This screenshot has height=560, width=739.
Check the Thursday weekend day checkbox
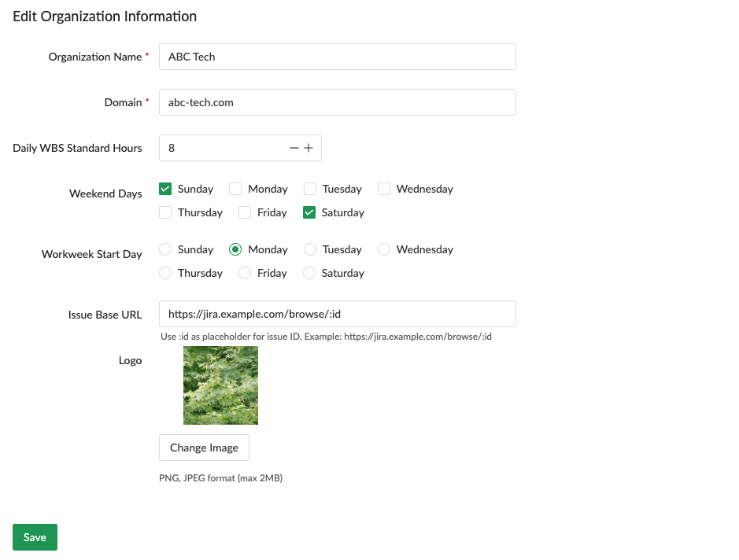165,212
